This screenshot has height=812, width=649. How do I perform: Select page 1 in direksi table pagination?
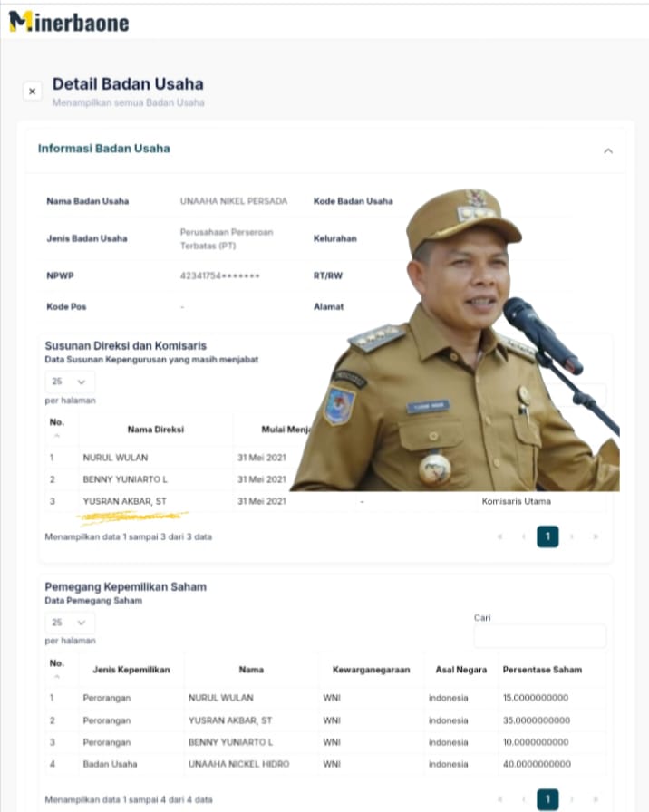tap(547, 537)
